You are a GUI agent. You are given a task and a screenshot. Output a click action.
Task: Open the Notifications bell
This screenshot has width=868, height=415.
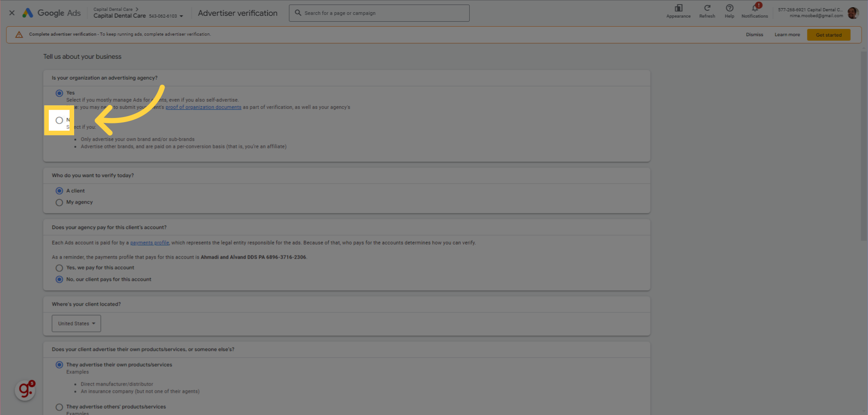[x=755, y=8]
